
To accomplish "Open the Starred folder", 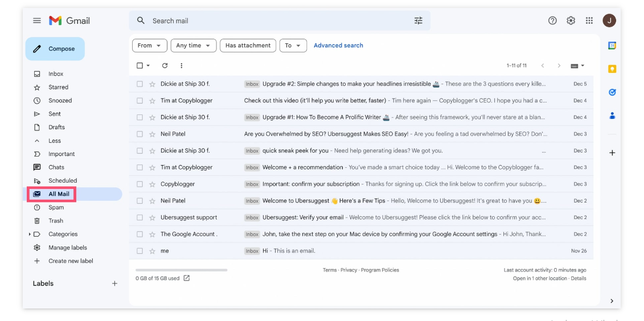I will pos(58,87).
